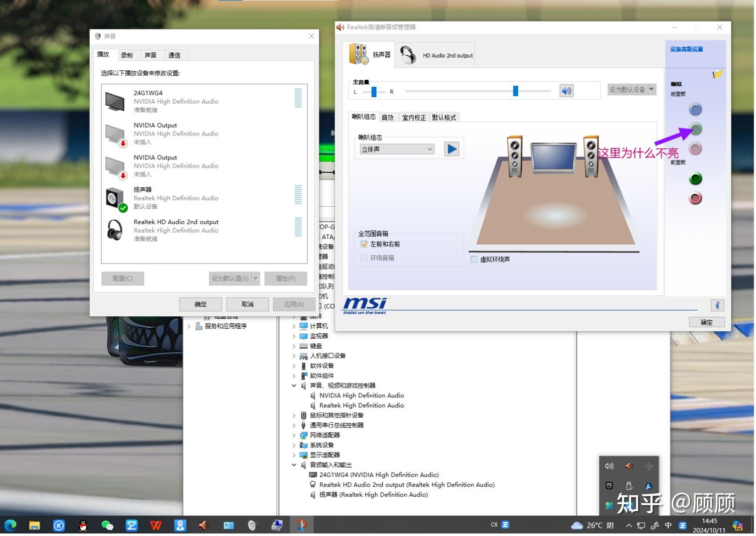Open the orange Realtek speaker taskbar icon
756x536 pixels.
[x=204, y=525]
